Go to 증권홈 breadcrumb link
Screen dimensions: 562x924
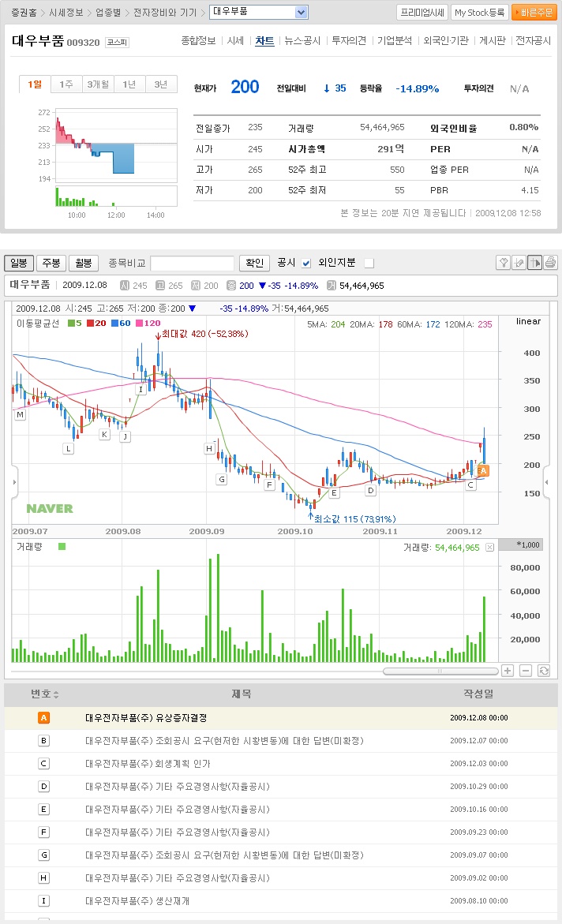(x=24, y=13)
